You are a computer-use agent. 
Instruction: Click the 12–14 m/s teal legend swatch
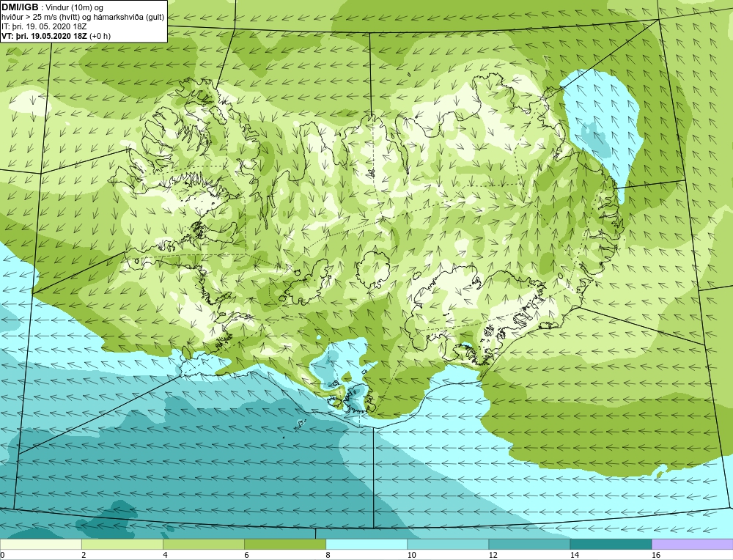coord(528,544)
